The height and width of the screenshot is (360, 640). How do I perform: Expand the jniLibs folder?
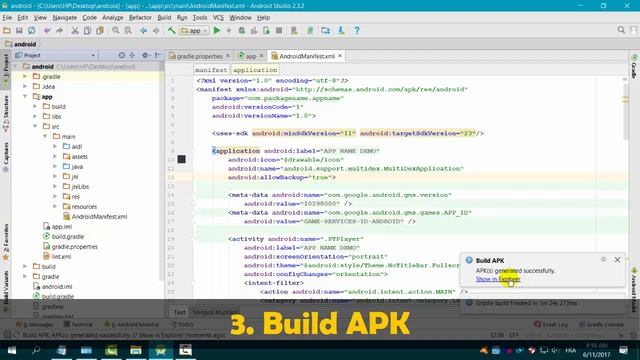(x=55, y=187)
